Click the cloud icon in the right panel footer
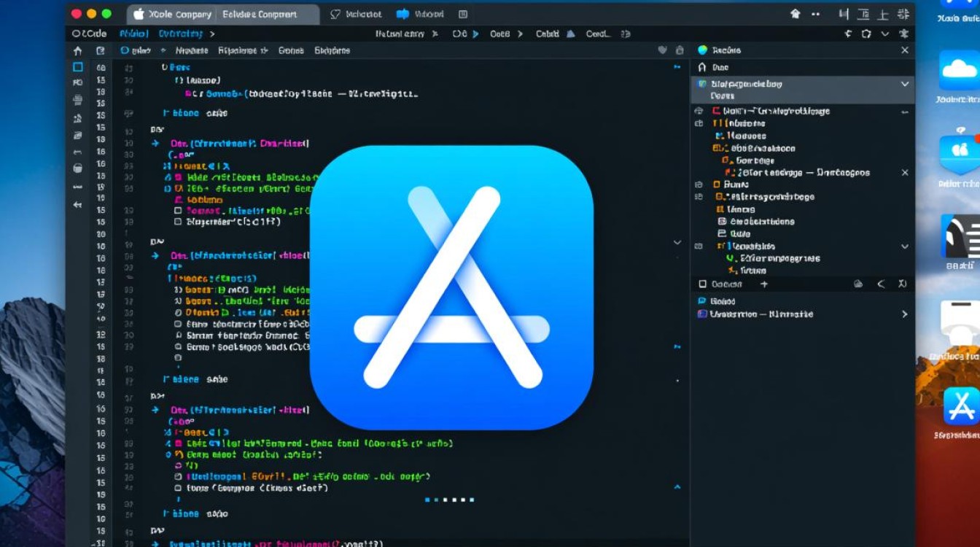 858,284
